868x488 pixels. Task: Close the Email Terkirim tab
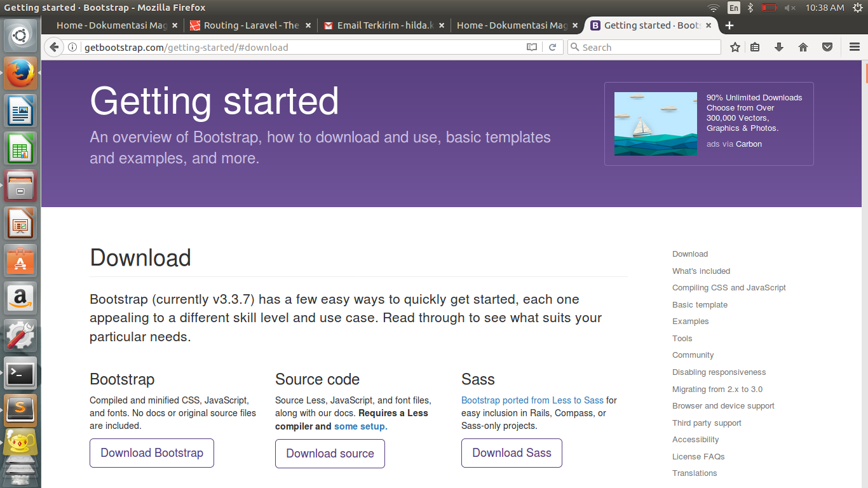pyautogui.click(x=442, y=25)
